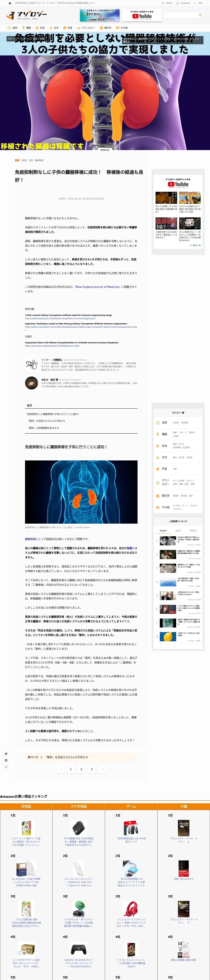Open the 破局噴火 video thumbnail
The width and height of the screenshot is (210, 980).
[166, 223]
